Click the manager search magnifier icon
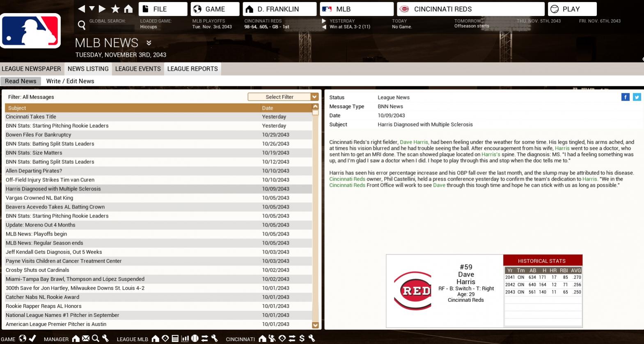 (95, 339)
